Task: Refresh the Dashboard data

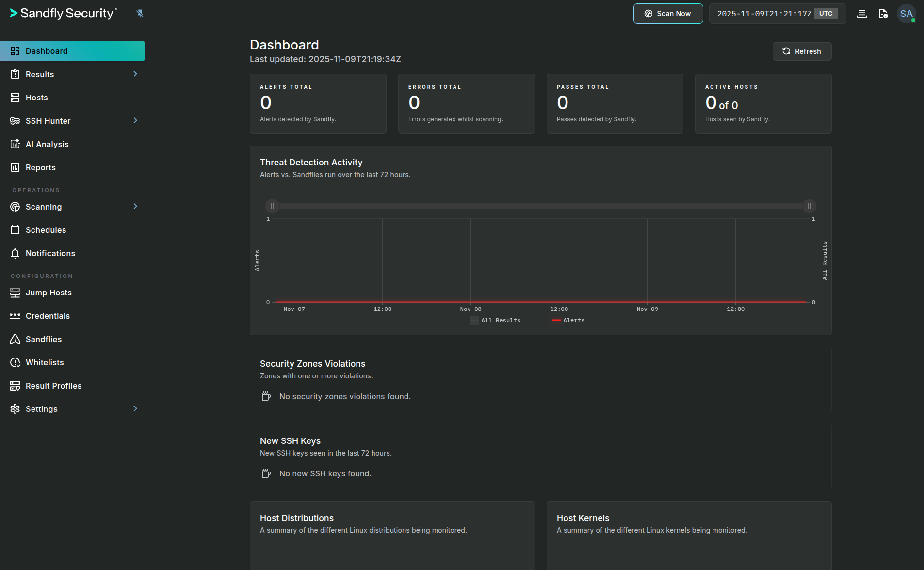Action: pos(801,51)
